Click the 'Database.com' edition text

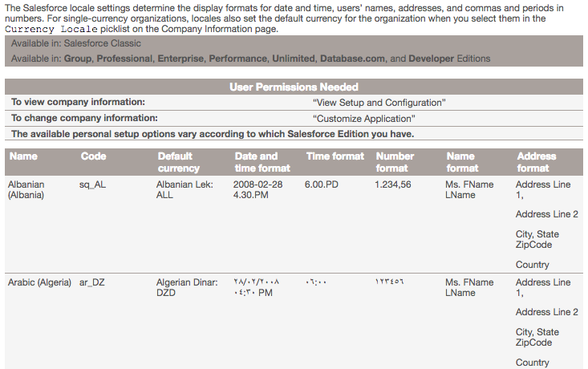coord(352,59)
